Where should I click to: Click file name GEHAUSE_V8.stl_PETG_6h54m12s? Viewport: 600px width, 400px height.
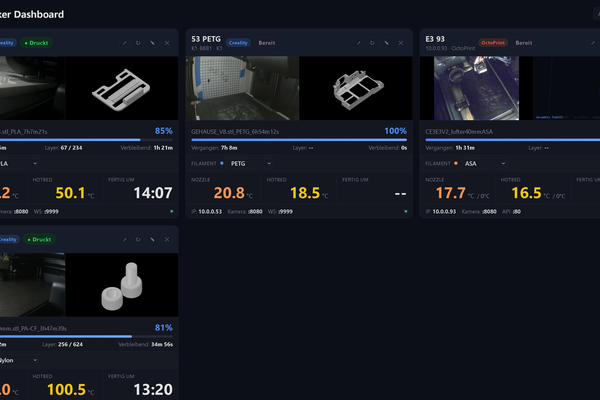[235, 132]
